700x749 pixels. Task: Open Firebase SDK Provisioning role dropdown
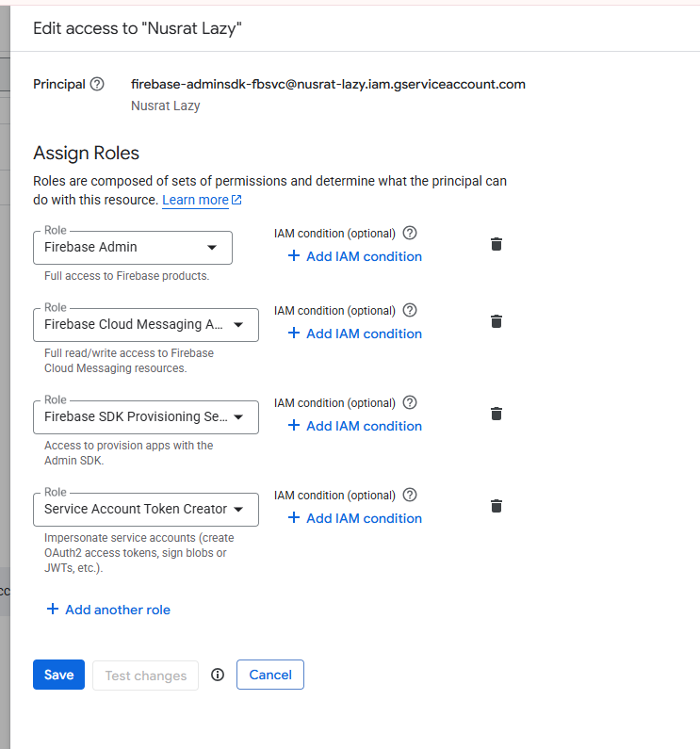[x=146, y=417]
